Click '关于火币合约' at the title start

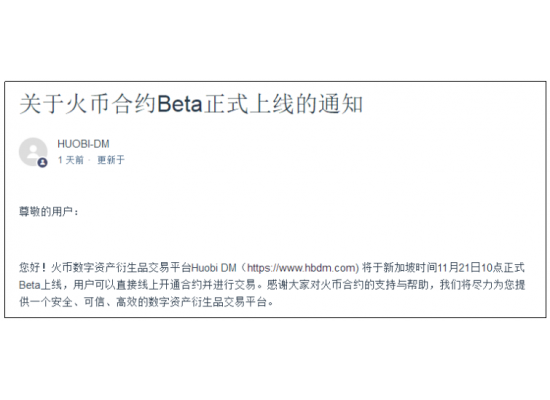pyautogui.click(x=88, y=104)
